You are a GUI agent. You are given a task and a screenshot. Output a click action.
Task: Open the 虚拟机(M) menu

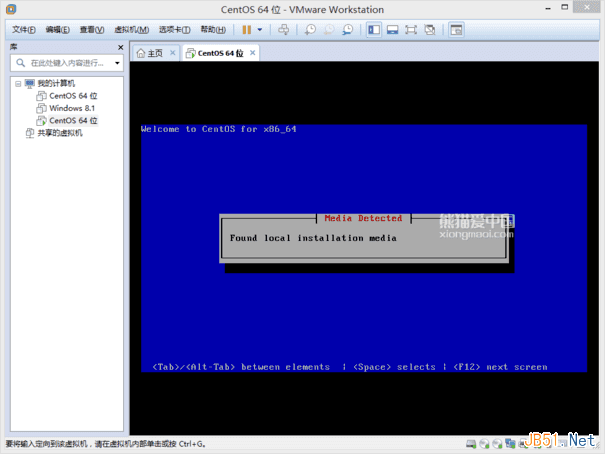tap(132, 30)
